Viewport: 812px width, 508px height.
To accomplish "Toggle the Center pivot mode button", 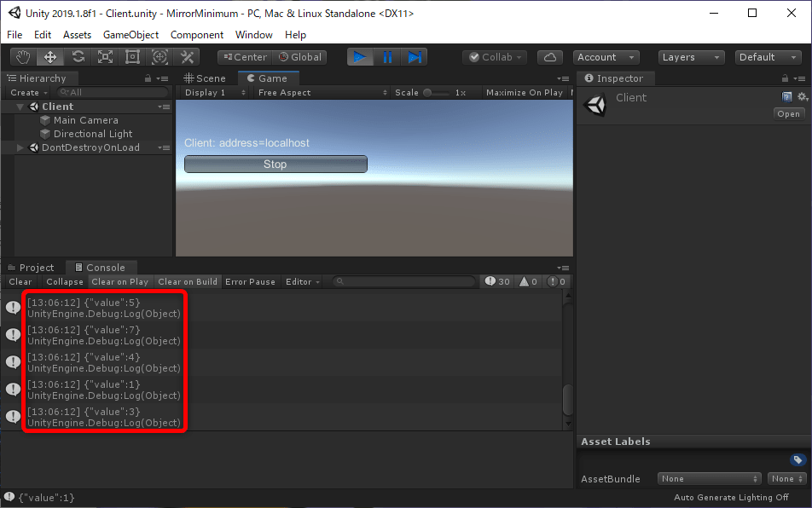I will coord(245,57).
